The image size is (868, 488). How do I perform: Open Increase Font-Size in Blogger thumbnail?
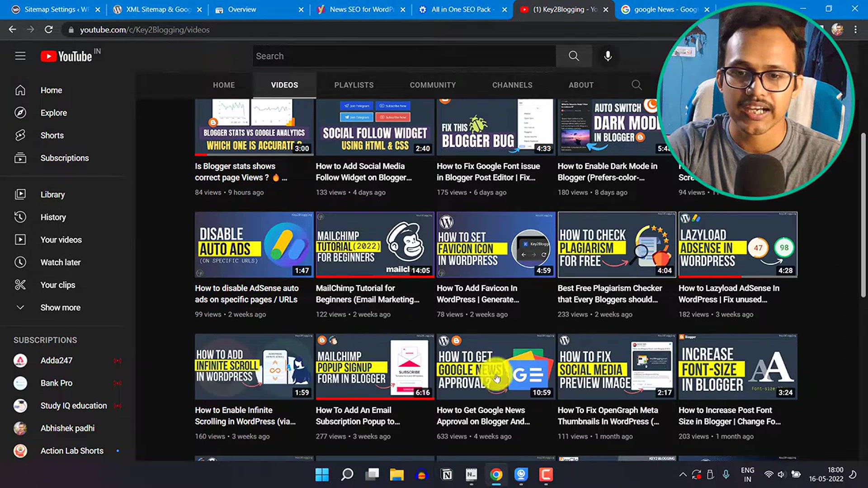738,366
